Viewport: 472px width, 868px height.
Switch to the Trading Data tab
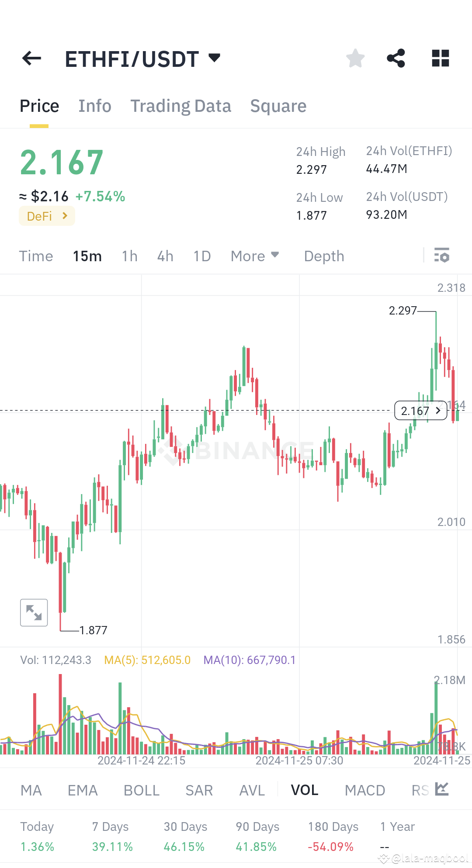pos(180,105)
